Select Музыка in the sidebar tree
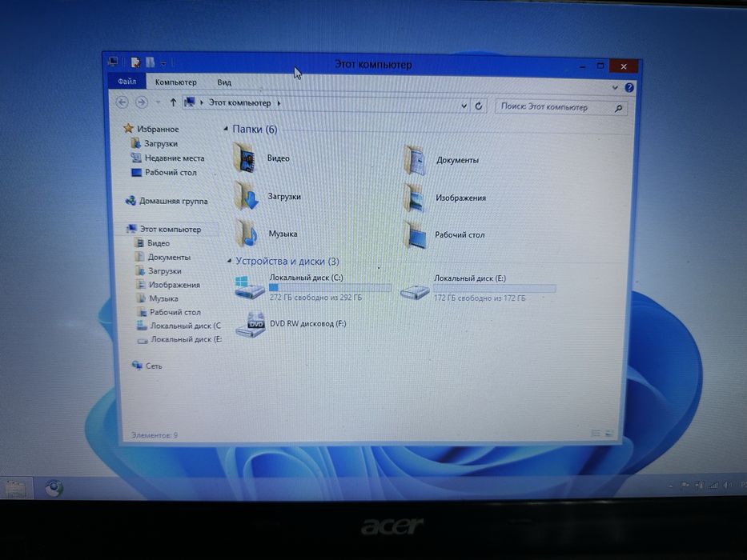 coord(157,298)
